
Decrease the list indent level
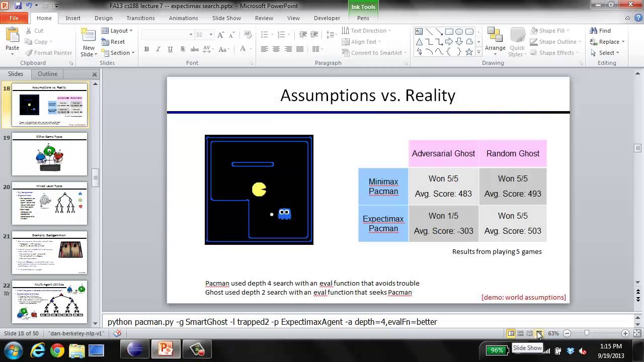click(303, 35)
